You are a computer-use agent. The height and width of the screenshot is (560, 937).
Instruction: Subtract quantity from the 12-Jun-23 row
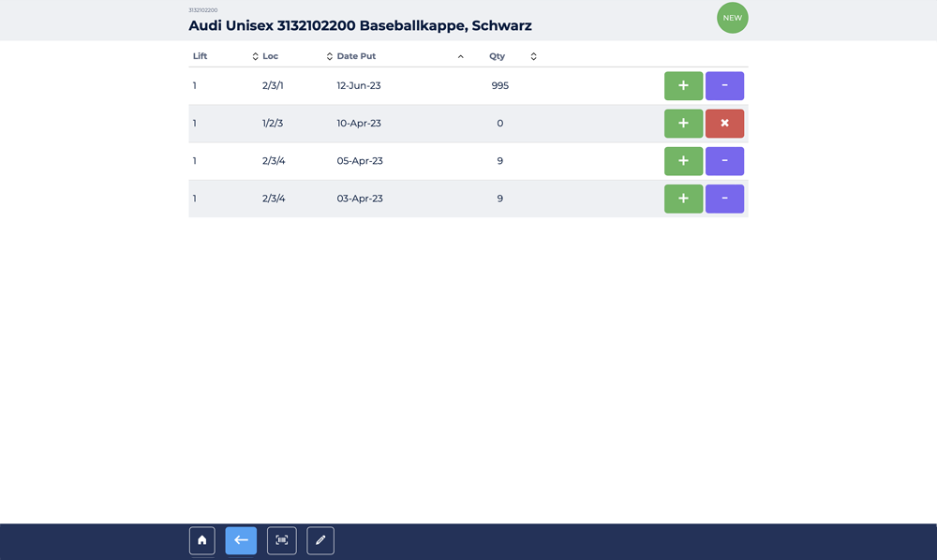[x=724, y=86]
